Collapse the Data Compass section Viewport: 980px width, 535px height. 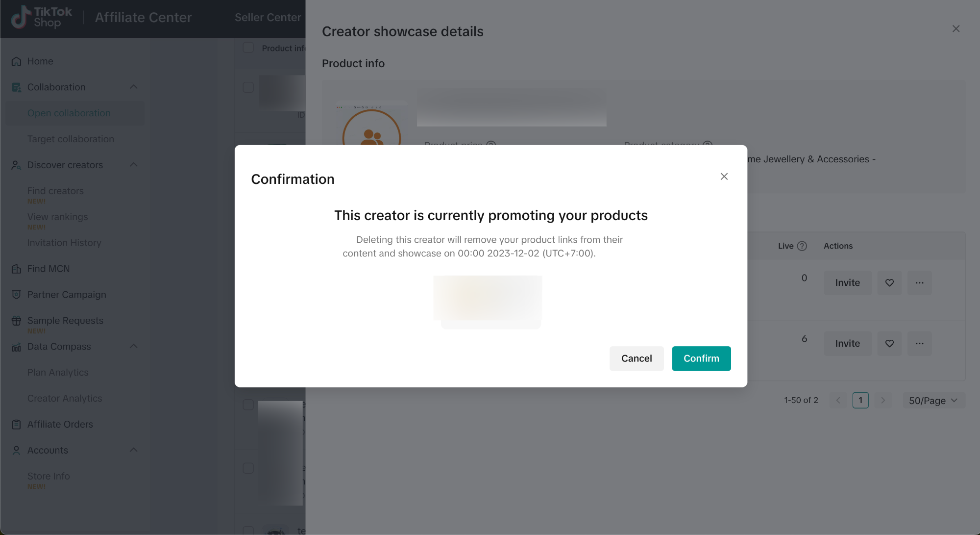coord(133,346)
